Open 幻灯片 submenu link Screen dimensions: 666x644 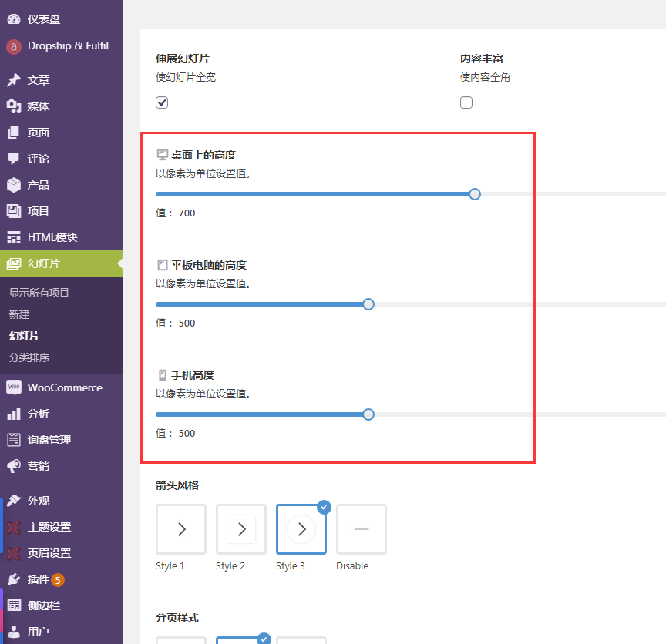[24, 336]
